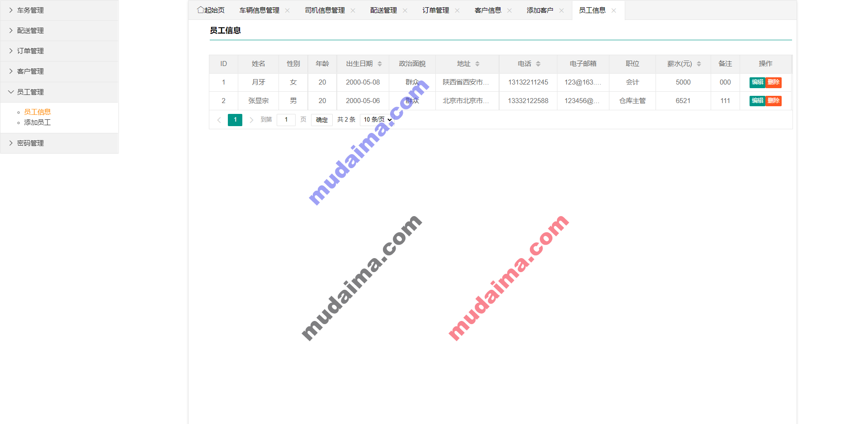Screen dimensions: 868x424
Task: Switch to 司机信息管理 tab
Action: click(x=325, y=10)
